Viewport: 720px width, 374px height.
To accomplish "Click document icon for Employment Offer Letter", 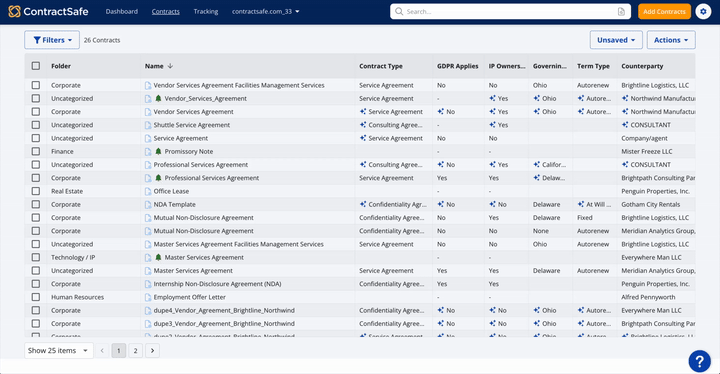I will pyautogui.click(x=148, y=297).
